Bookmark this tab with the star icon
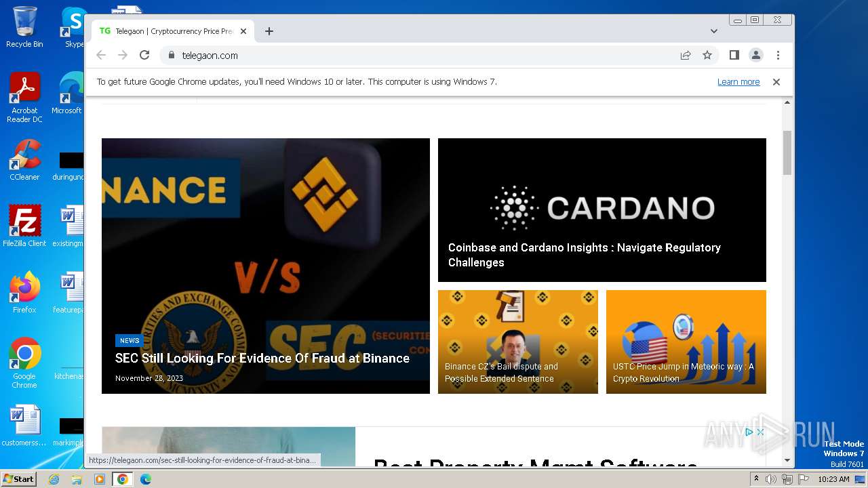This screenshot has width=868, height=488. pos(707,55)
